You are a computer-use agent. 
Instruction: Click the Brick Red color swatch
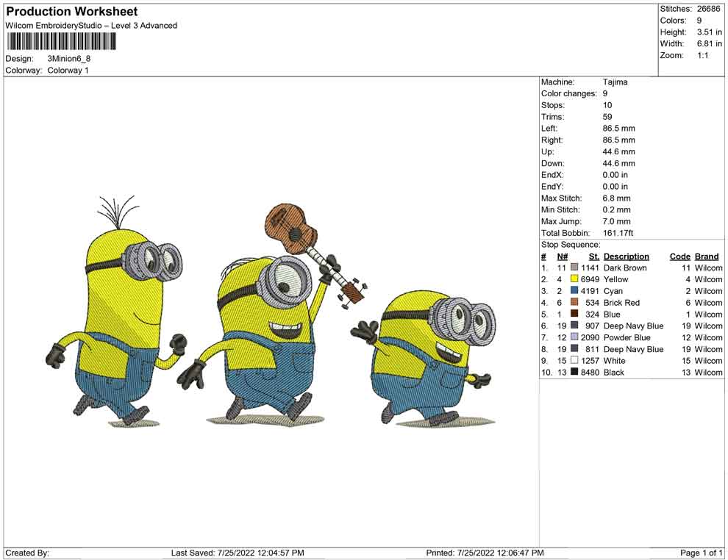pyautogui.click(x=574, y=302)
